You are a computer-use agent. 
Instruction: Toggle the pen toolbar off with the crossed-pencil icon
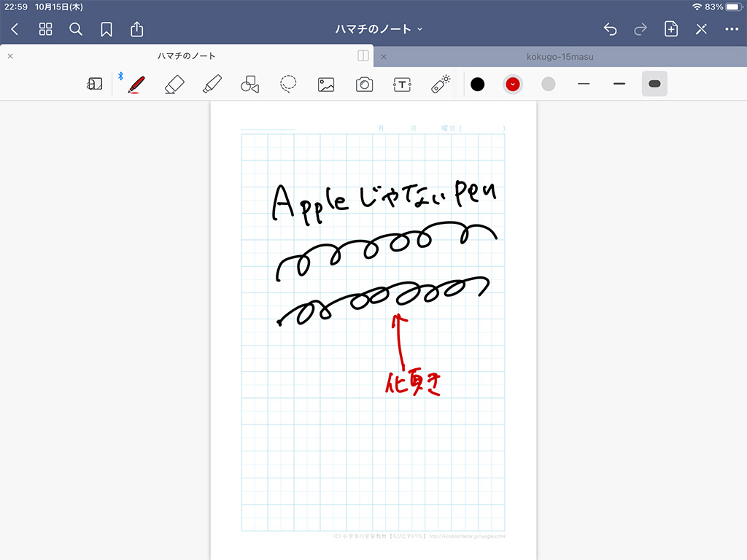click(x=701, y=29)
